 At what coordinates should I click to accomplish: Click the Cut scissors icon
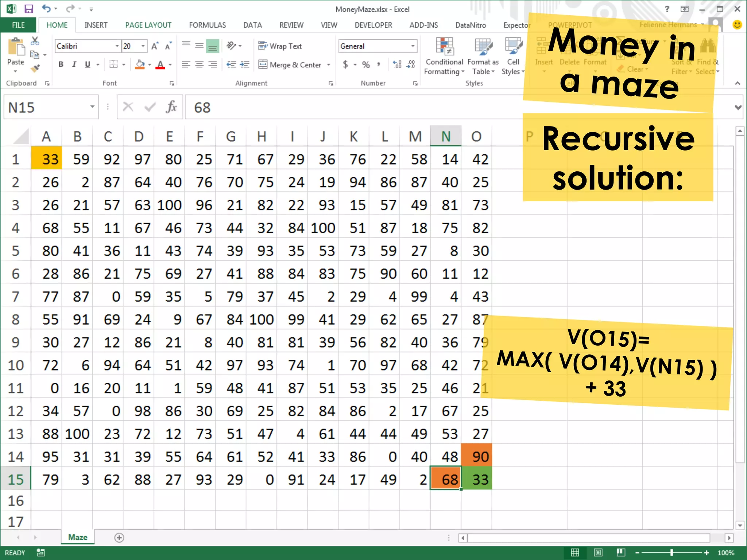point(35,41)
